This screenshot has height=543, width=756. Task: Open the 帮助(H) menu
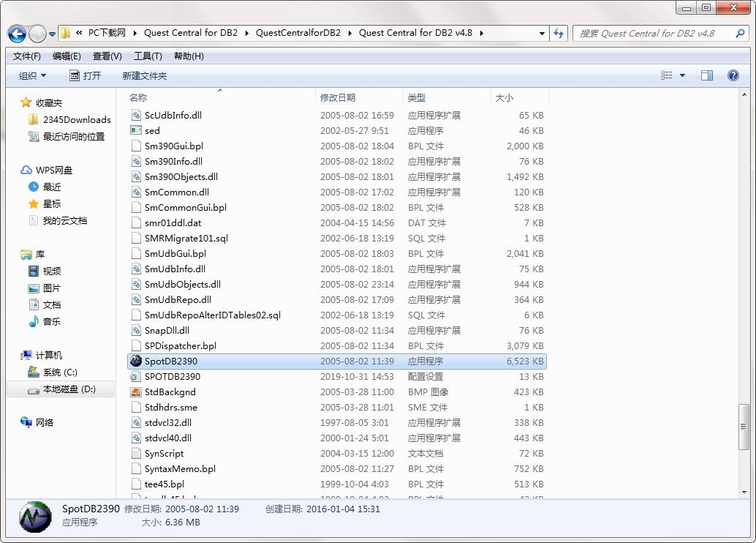(189, 56)
